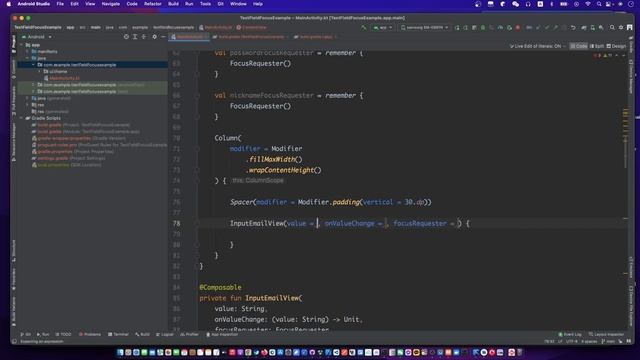Open the Terminal tool window button
640x360 pixels.
coord(118,334)
